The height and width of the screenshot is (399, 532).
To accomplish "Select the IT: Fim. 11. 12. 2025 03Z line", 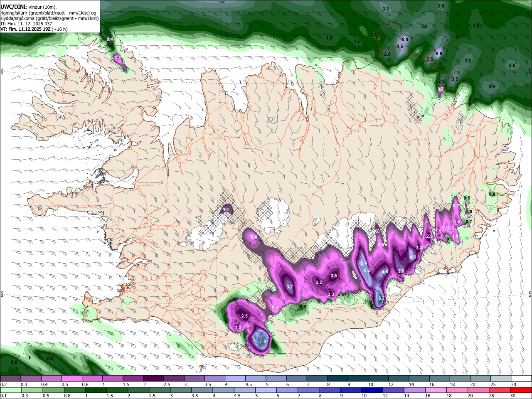I will tap(26, 24).
